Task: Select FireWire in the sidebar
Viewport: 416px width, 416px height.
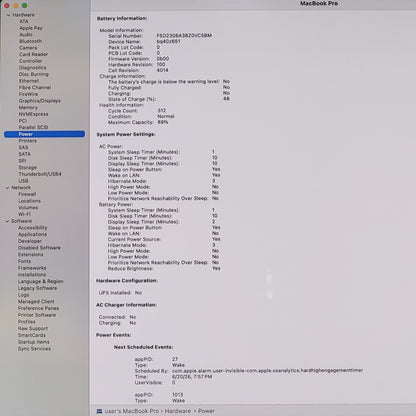Action: point(28,94)
